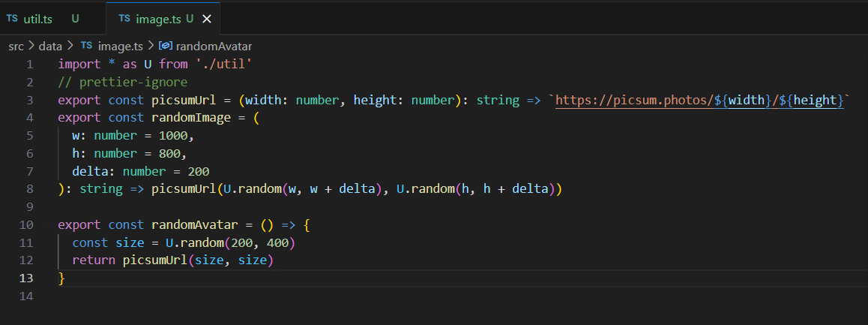Expand breadcrumb chevron after data

click(x=70, y=46)
